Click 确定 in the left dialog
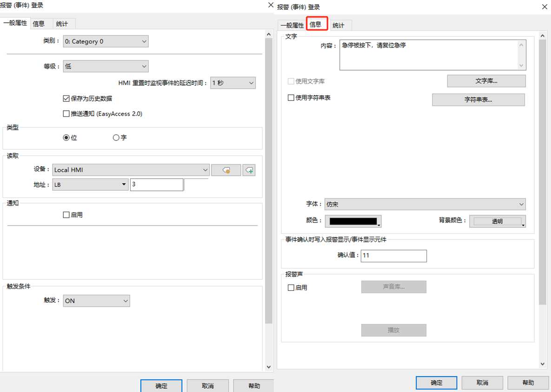Viewport: 551px width, 392px height. click(161, 385)
